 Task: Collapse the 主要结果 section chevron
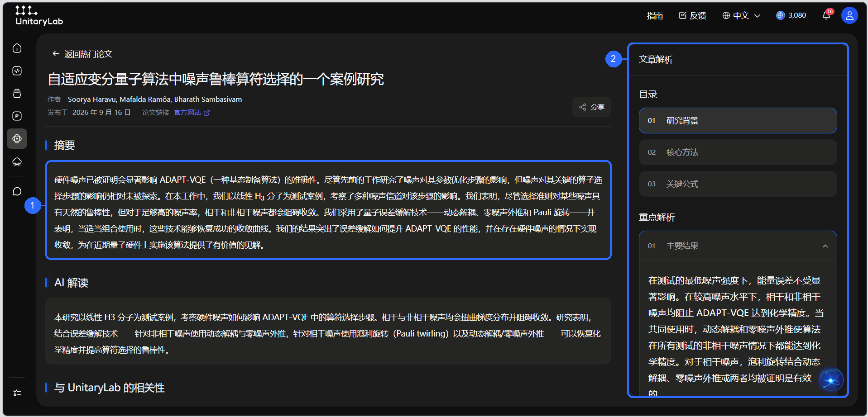coord(825,246)
